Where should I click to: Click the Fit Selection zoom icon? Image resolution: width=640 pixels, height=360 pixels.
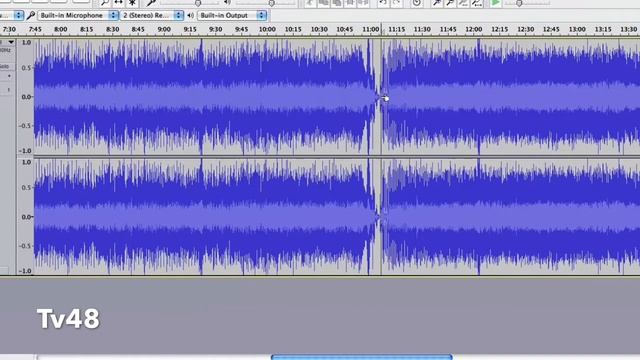[463, 3]
